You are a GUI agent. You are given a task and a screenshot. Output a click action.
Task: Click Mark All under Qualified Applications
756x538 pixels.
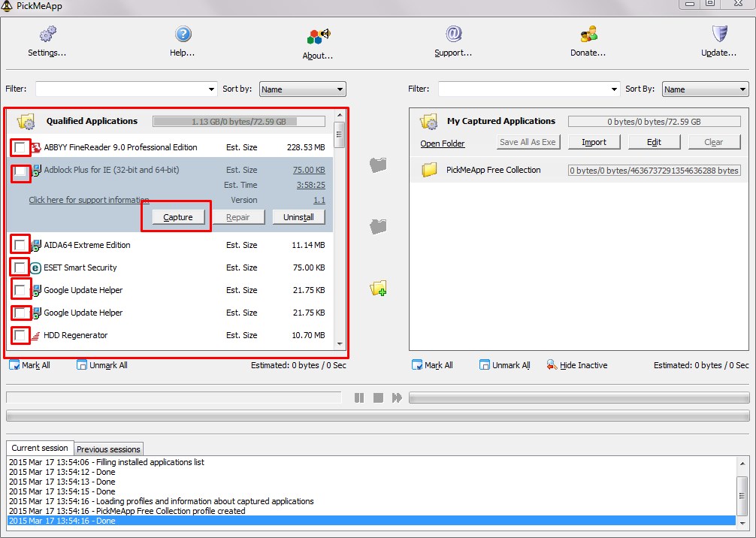click(30, 365)
